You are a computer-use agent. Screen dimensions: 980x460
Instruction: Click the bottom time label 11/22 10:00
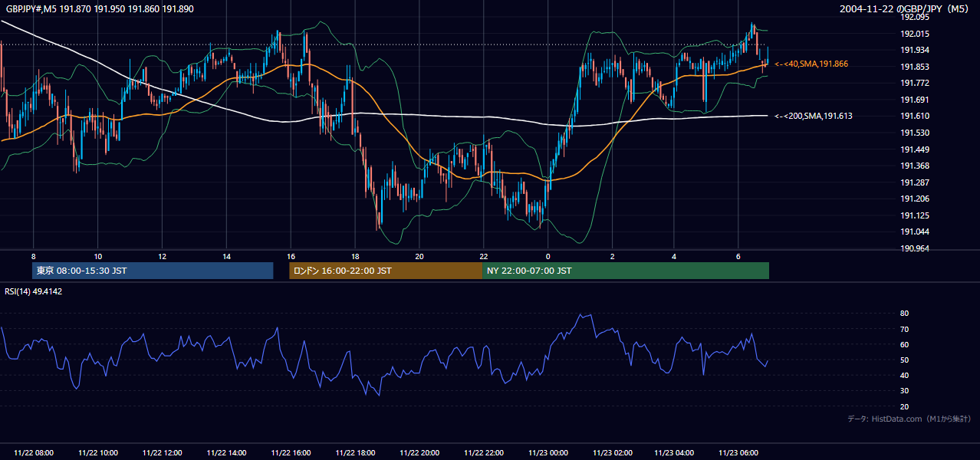pos(98,453)
